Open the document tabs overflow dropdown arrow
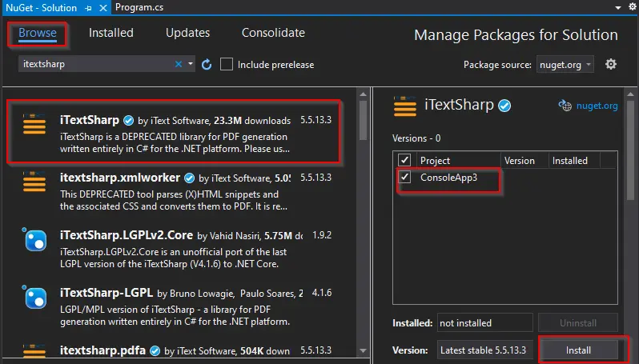The image size is (639, 364). click(618, 8)
